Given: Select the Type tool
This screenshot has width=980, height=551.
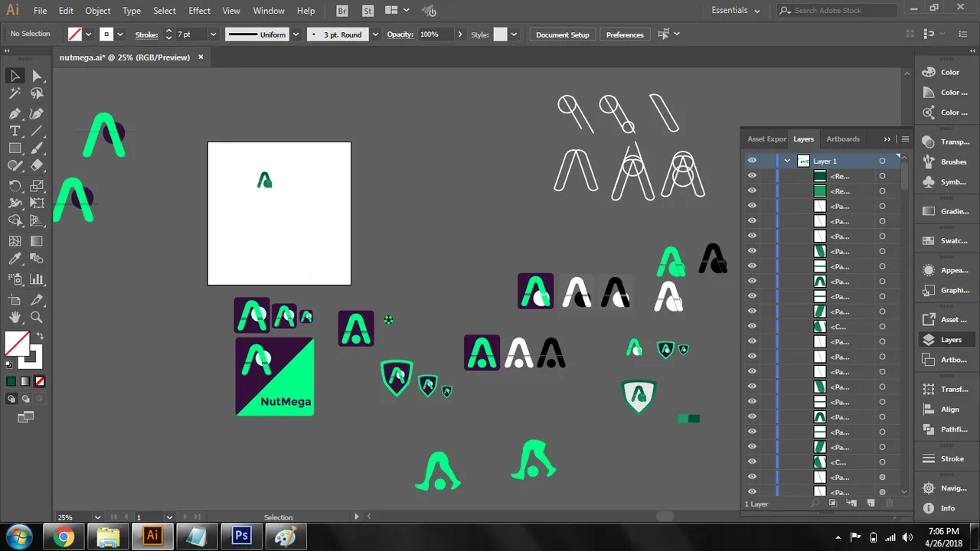Looking at the screenshot, I should (x=15, y=131).
